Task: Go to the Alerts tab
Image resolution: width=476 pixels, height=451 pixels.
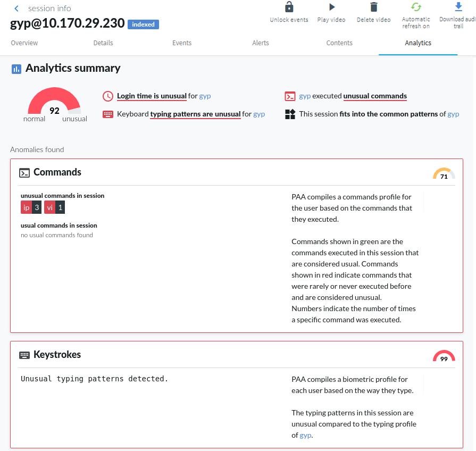Action: click(x=261, y=43)
